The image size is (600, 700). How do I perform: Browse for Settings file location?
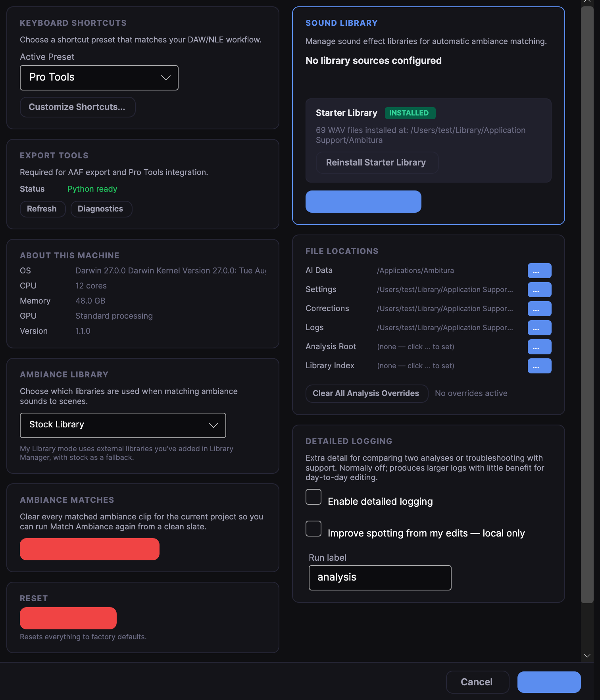pos(540,290)
